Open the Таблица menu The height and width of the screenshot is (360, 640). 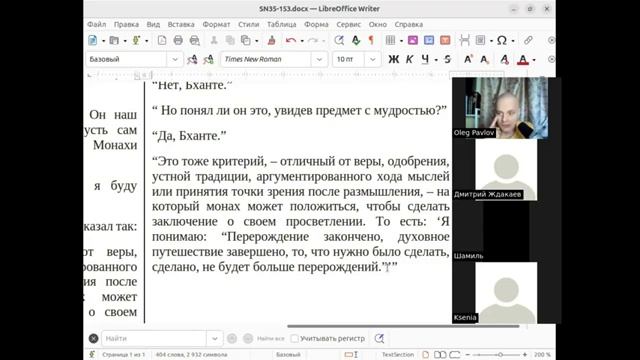point(282,24)
